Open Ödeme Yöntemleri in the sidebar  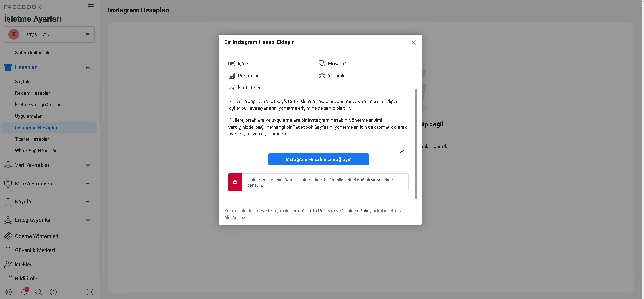pyautogui.click(x=36, y=236)
